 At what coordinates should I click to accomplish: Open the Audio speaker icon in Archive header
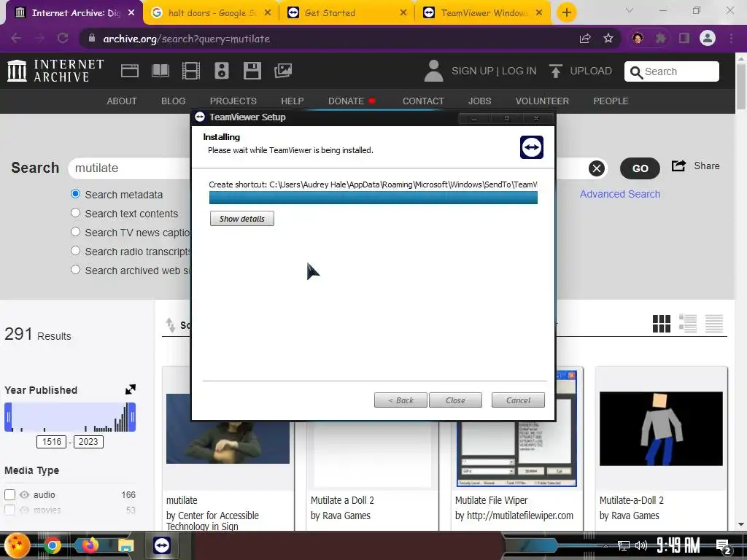coord(222,71)
